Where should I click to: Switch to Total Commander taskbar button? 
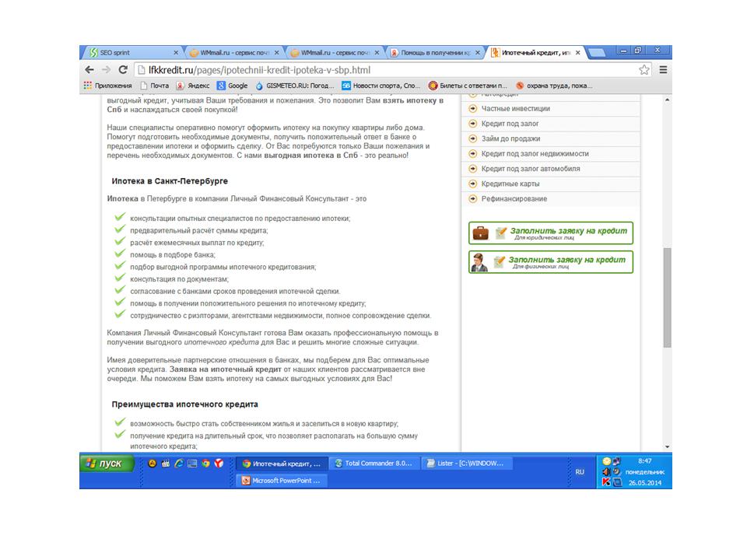(x=375, y=464)
